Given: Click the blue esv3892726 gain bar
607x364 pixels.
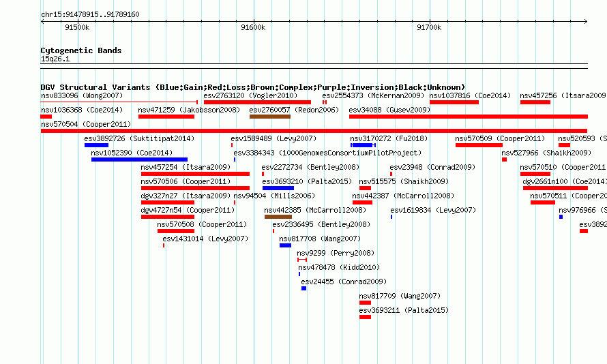Looking at the screenshot, I should (x=96, y=145).
